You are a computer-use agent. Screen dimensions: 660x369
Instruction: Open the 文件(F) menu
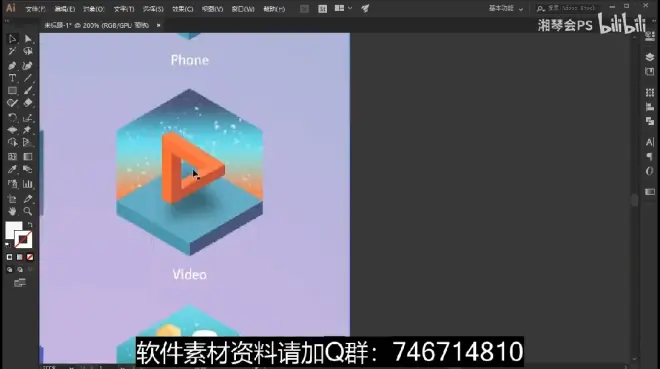tap(35, 9)
